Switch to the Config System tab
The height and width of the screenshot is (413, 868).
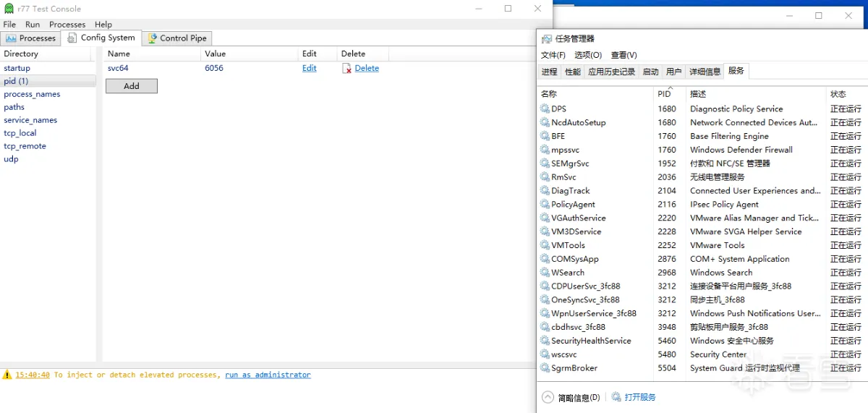pos(101,38)
